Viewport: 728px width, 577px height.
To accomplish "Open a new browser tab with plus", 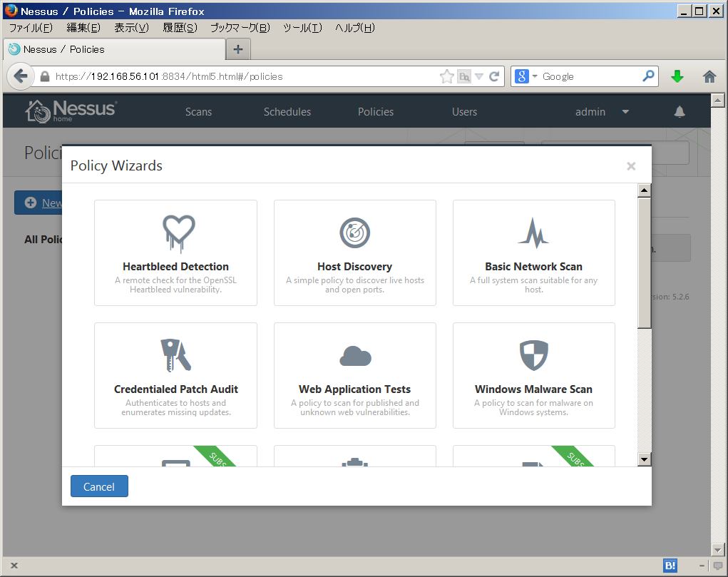I will click(237, 49).
